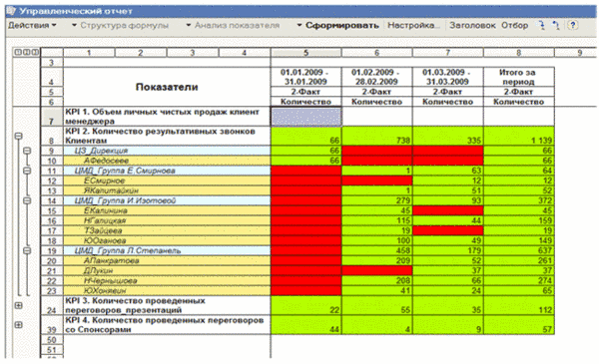Show grouping level 1 button

tap(18, 52)
